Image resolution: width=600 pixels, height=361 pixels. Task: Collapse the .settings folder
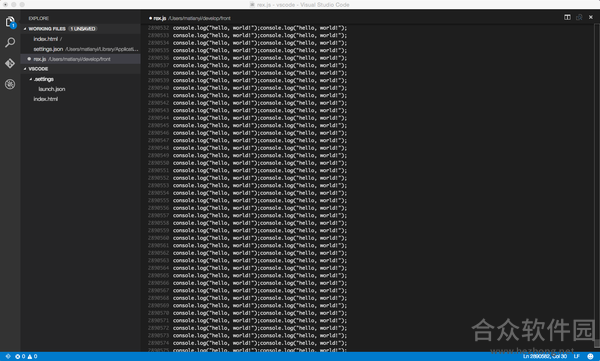[x=31, y=79]
